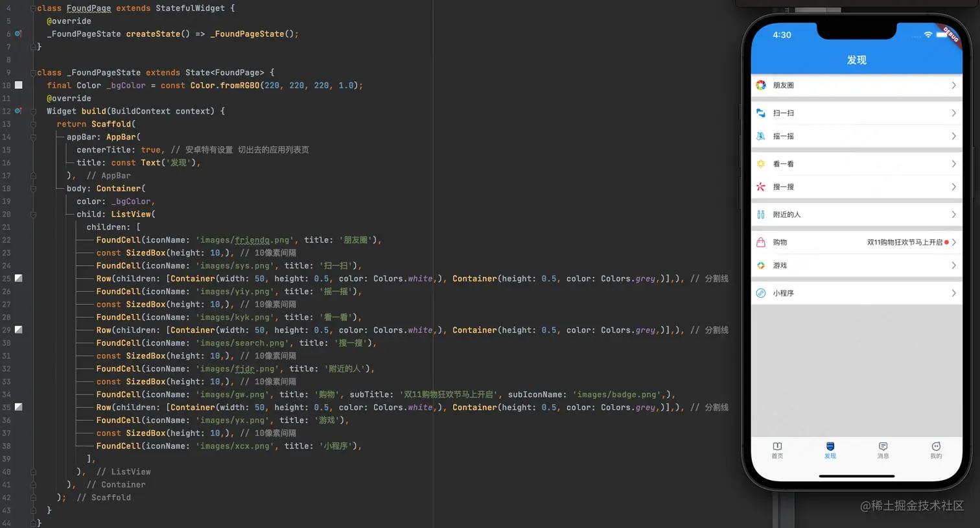Click the chevron on the 扫一扫 row

click(953, 113)
